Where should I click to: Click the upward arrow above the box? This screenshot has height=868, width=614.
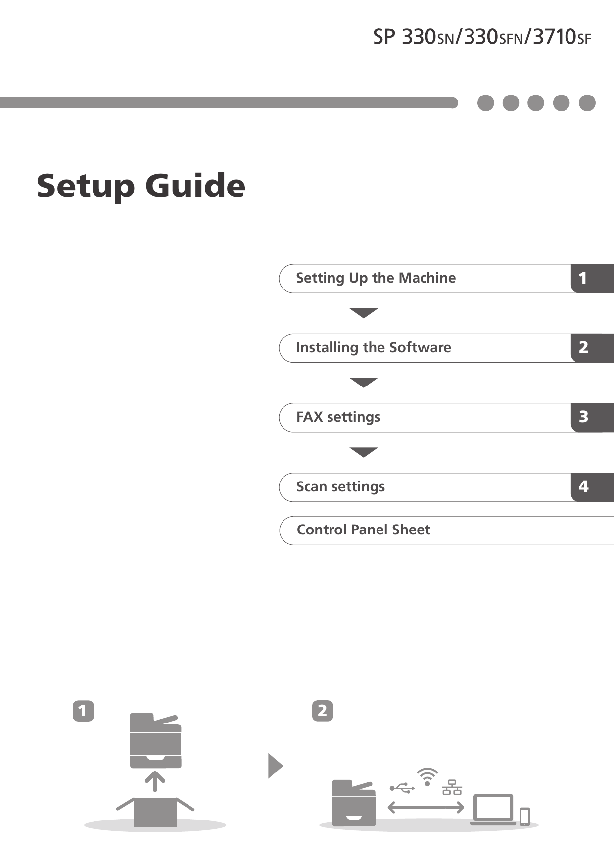[155, 781]
